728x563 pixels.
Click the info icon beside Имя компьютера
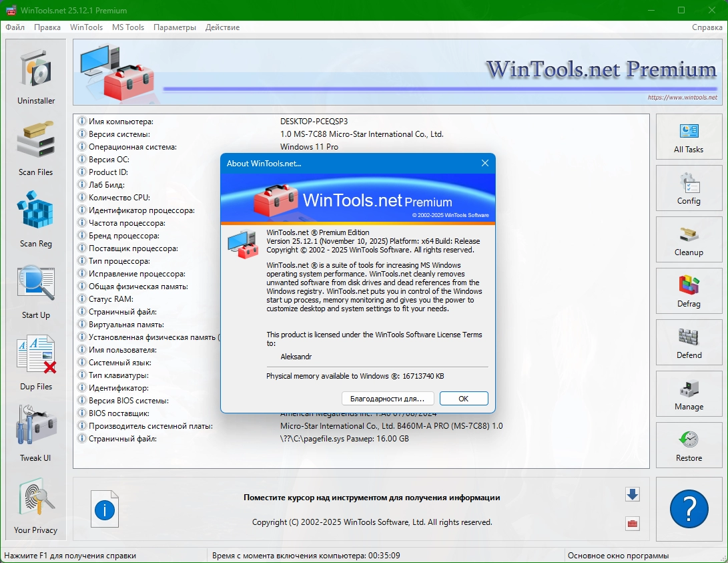click(x=81, y=122)
